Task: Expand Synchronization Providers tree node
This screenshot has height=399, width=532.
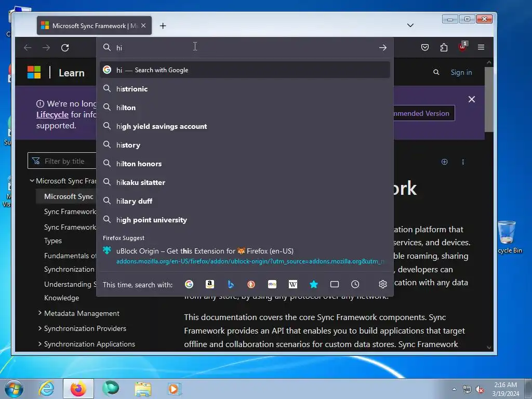Action: click(x=39, y=328)
